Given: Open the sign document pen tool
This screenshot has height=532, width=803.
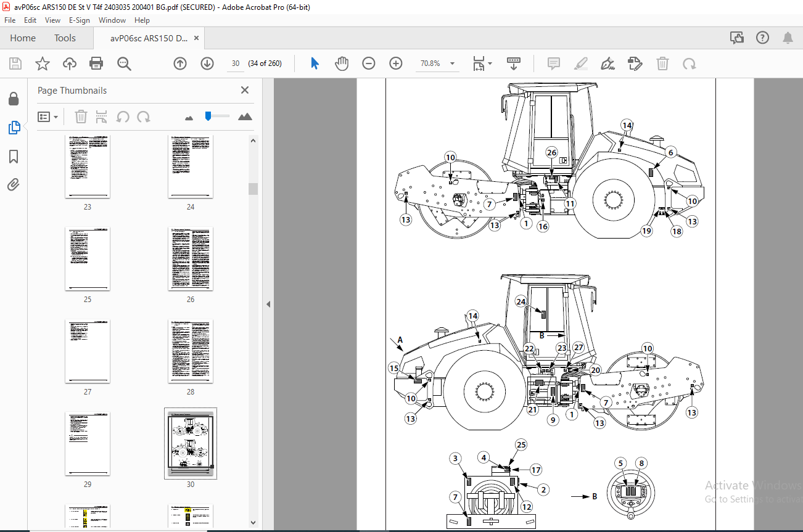Looking at the screenshot, I should 608,63.
